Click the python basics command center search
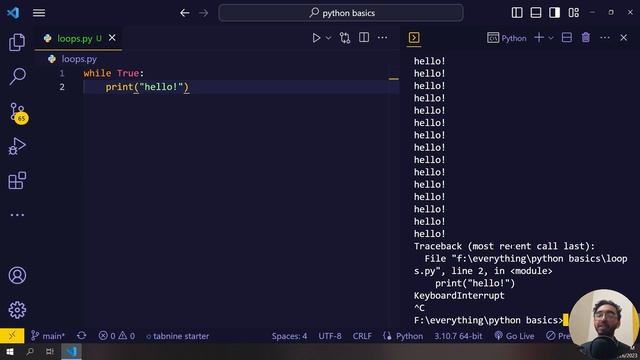The image size is (640, 360). click(x=341, y=13)
